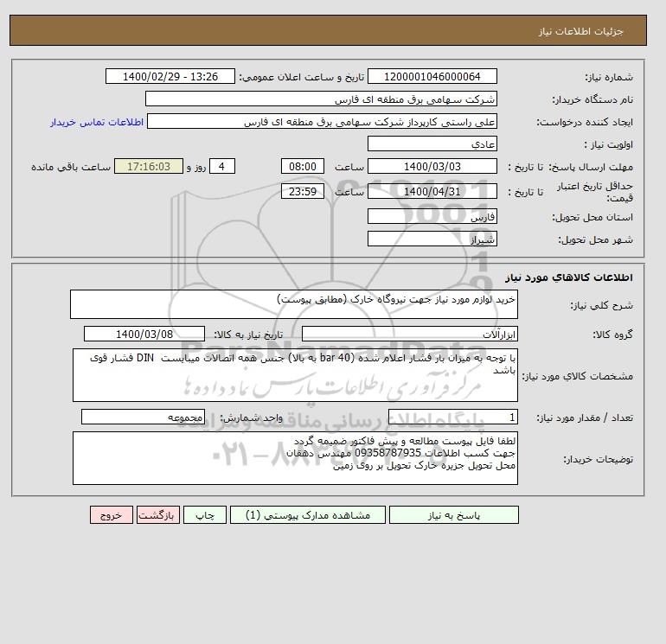The height and width of the screenshot is (644, 666).
Task: Click the اولویت نیاز label
Action: 609,144
